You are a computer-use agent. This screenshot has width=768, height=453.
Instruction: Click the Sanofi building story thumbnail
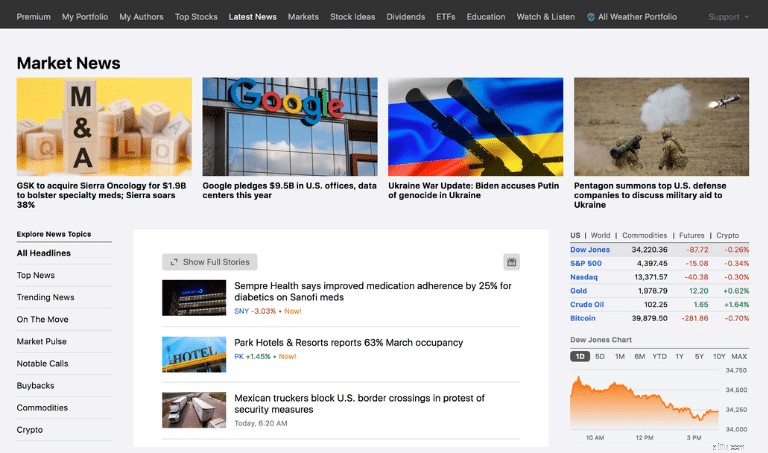click(194, 298)
